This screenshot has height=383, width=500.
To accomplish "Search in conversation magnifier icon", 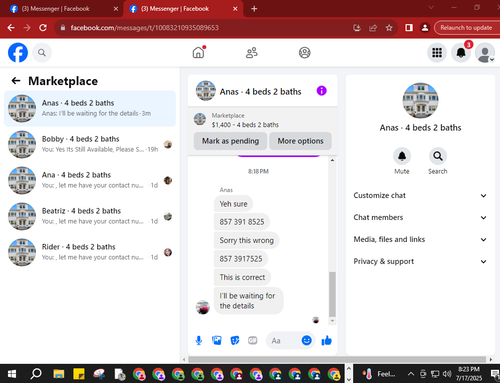I will [438, 156].
